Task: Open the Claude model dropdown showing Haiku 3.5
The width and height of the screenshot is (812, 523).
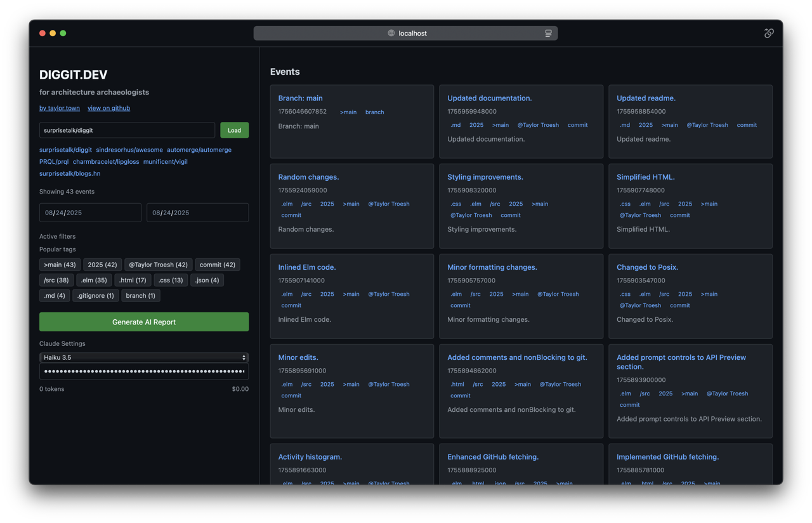Action: 144,357
